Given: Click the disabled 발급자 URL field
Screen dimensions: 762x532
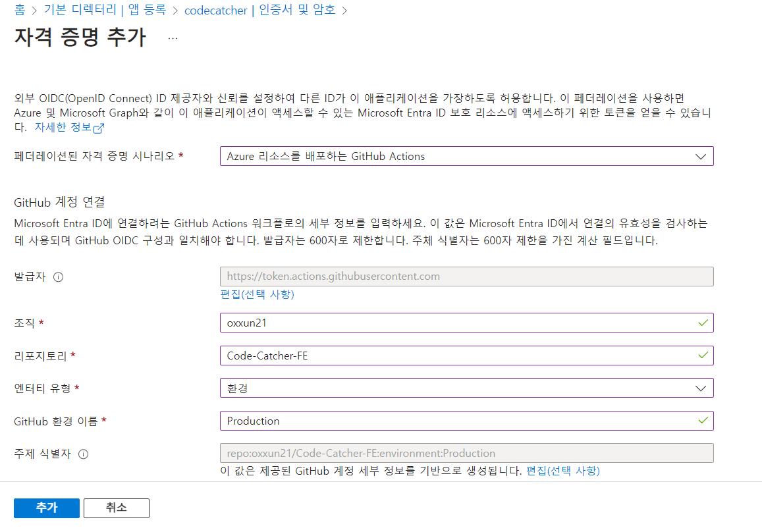Looking at the screenshot, I should click(466, 277).
